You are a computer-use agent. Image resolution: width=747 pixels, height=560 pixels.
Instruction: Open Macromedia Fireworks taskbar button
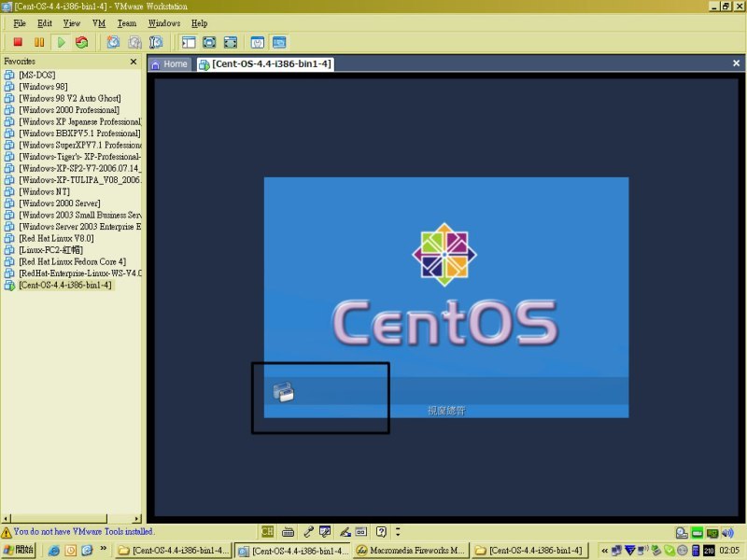411,551
